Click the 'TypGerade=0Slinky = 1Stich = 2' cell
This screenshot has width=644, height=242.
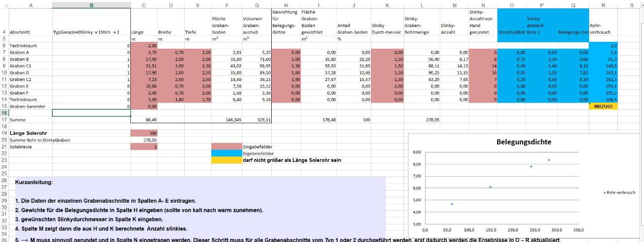click(92, 32)
